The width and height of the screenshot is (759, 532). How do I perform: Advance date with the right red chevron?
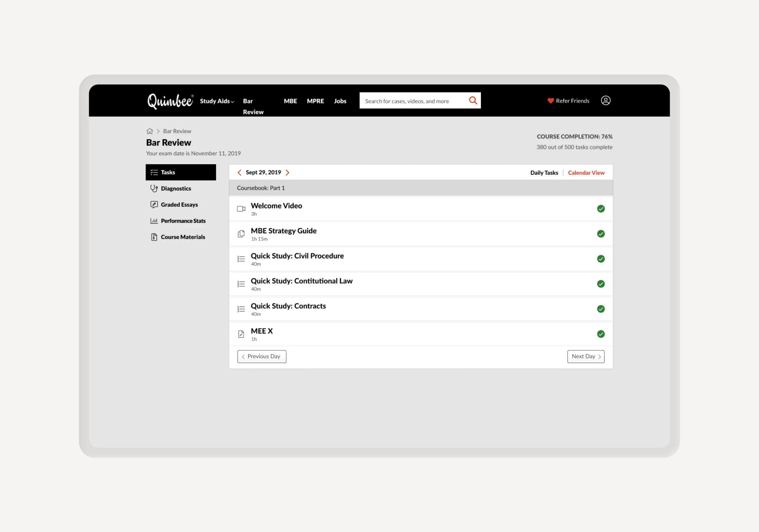pyautogui.click(x=287, y=173)
